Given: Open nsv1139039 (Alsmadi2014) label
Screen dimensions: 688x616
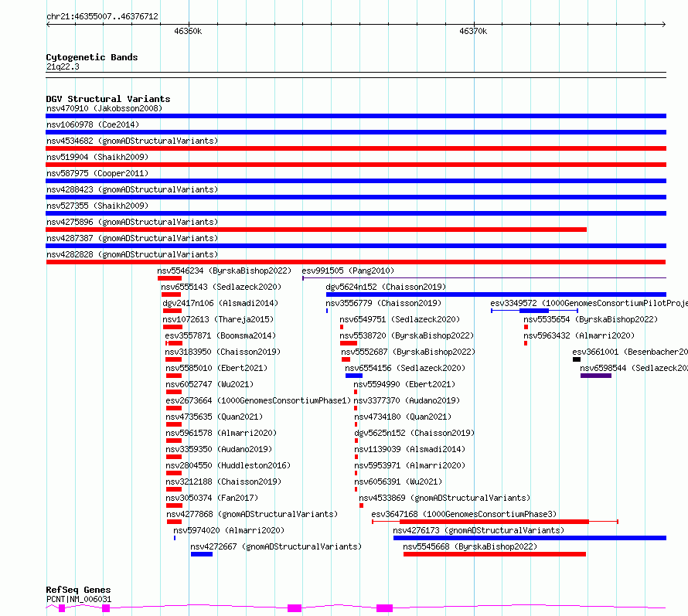Looking at the screenshot, I should [x=410, y=449].
